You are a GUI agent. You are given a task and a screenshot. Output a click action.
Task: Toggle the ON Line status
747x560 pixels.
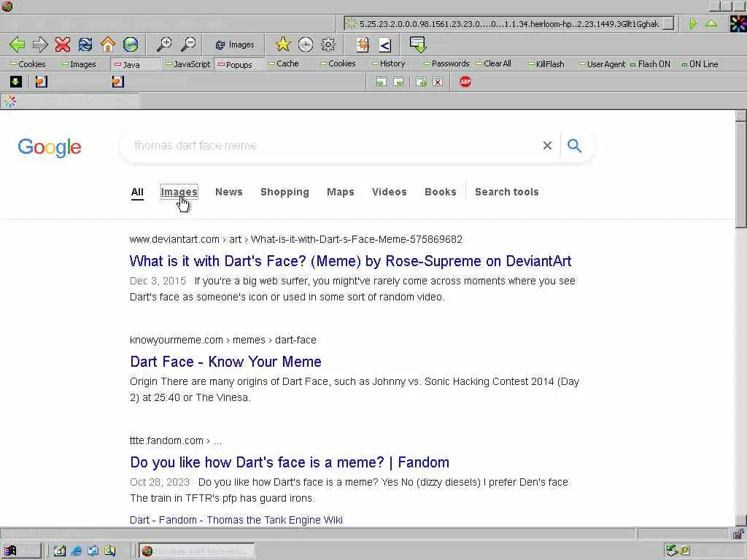700,64
